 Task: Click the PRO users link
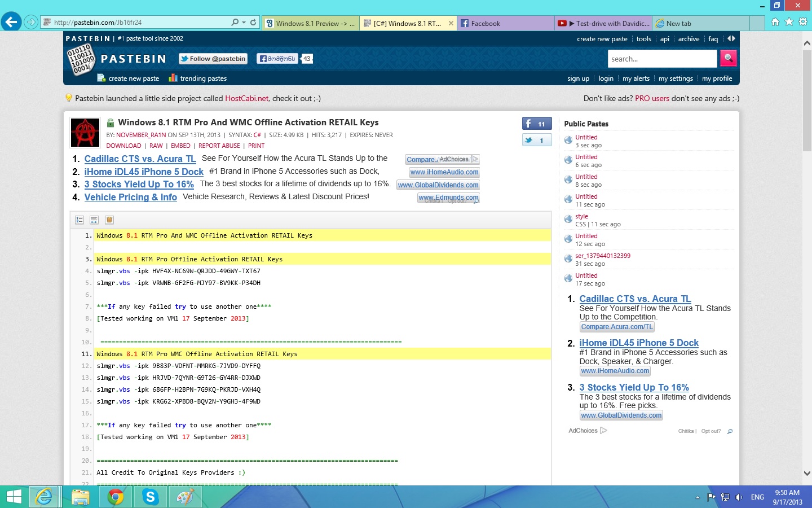(x=652, y=98)
